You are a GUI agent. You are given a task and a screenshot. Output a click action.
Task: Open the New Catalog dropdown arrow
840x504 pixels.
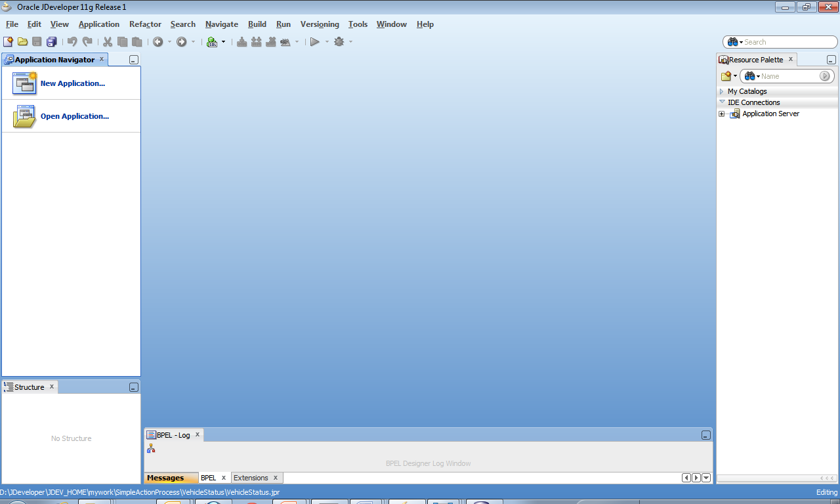pyautogui.click(x=736, y=76)
